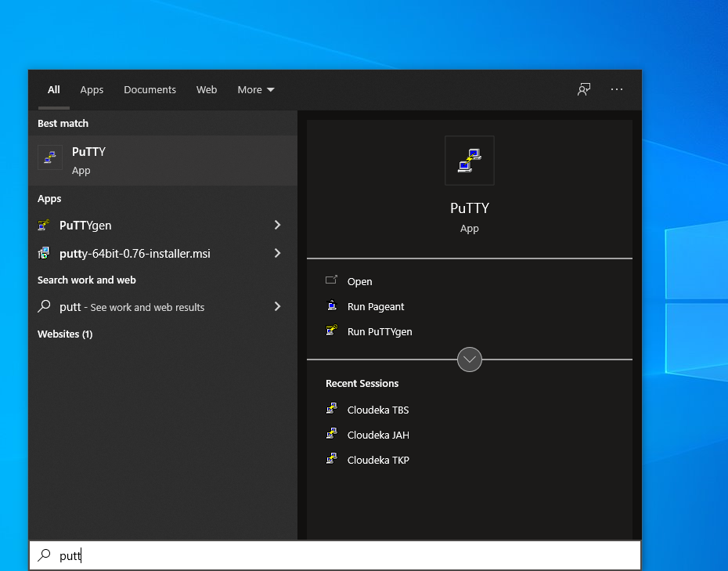
Task: Click the Cloudeka TBS session icon
Action: point(332,410)
